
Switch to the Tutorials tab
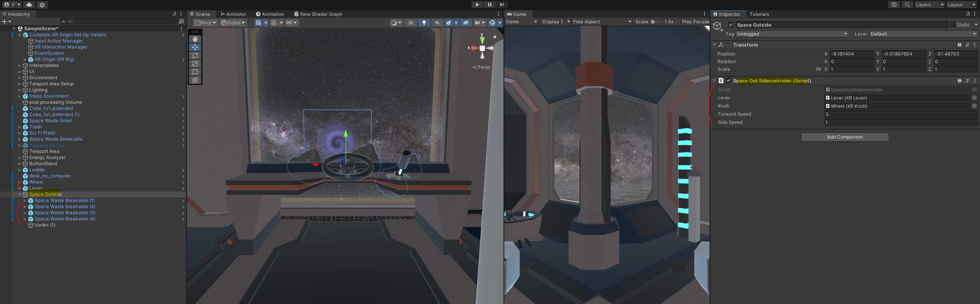759,14
